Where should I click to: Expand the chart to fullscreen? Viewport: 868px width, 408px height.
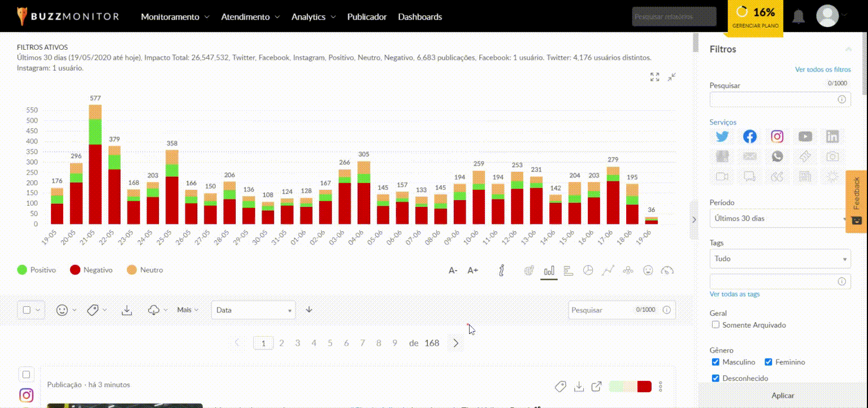pos(654,77)
